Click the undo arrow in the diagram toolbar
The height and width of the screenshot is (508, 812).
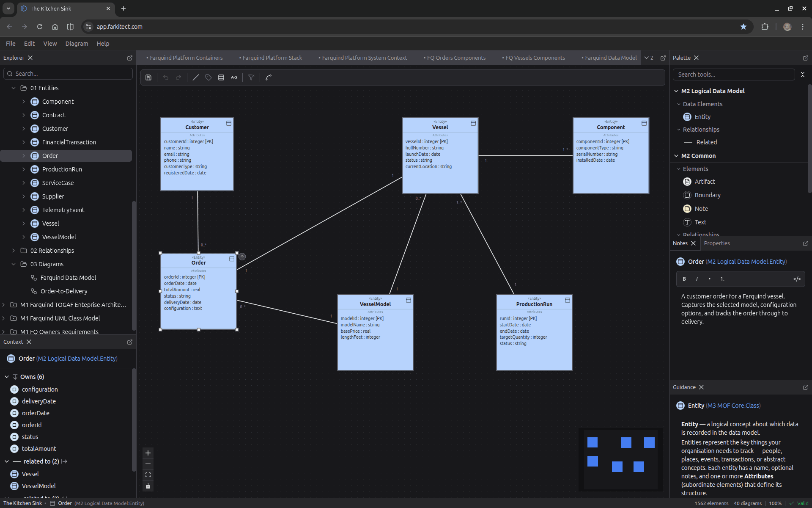[x=166, y=77]
